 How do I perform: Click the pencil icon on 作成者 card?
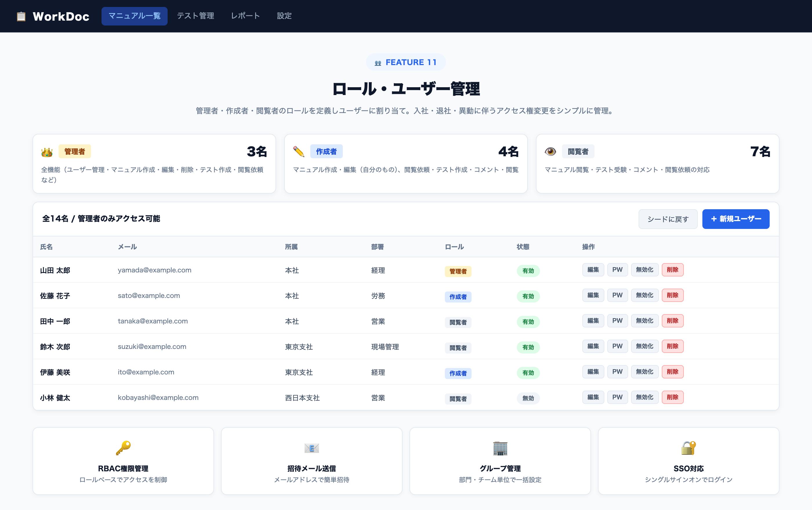pos(299,152)
